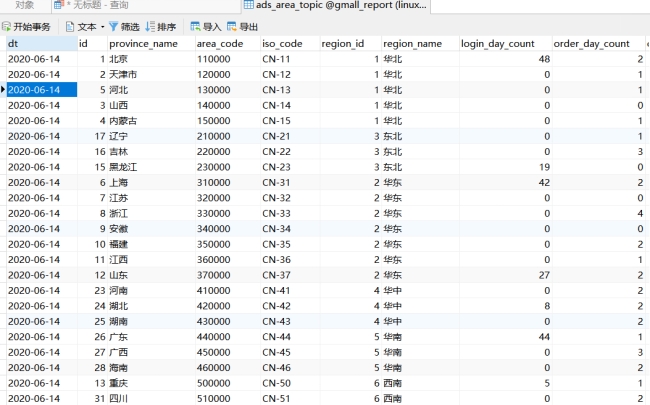Click the Begin Transaction (开始事务) icon
Screen dimensions: 650x405
(8, 26)
